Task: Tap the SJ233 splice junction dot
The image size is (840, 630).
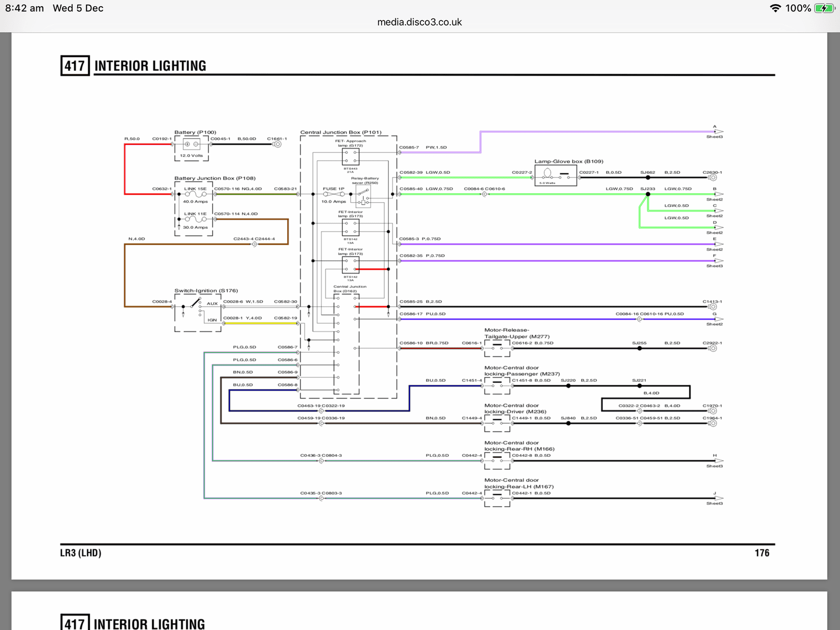Action: point(648,194)
